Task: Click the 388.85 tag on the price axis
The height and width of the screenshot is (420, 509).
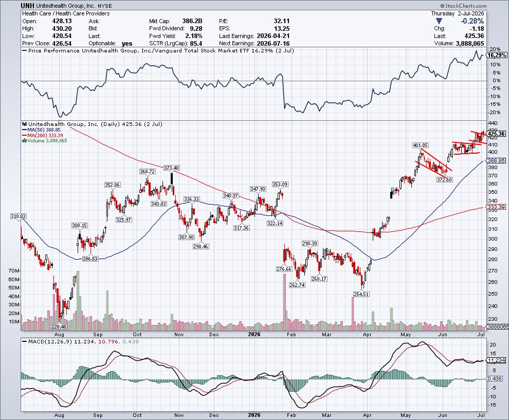Action: click(496, 160)
